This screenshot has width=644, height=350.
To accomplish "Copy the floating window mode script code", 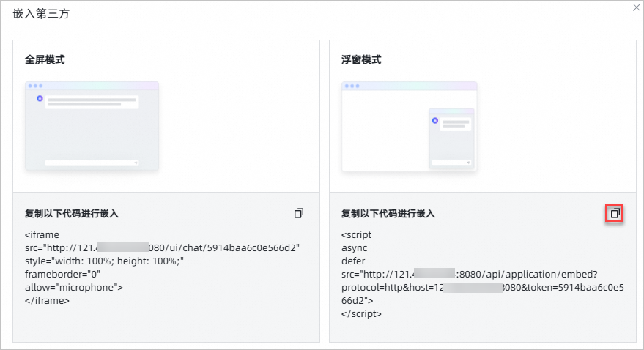I will [x=615, y=213].
